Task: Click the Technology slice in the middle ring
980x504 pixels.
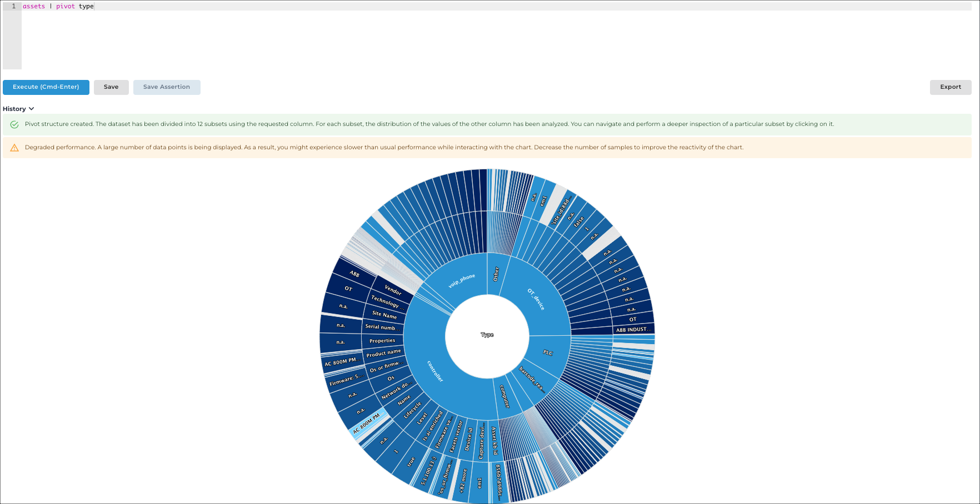Action: click(x=387, y=301)
